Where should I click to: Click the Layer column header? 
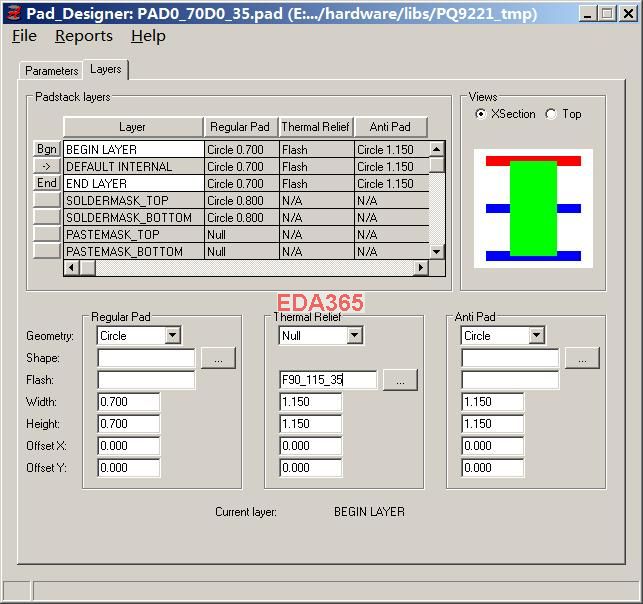pyautogui.click(x=133, y=127)
